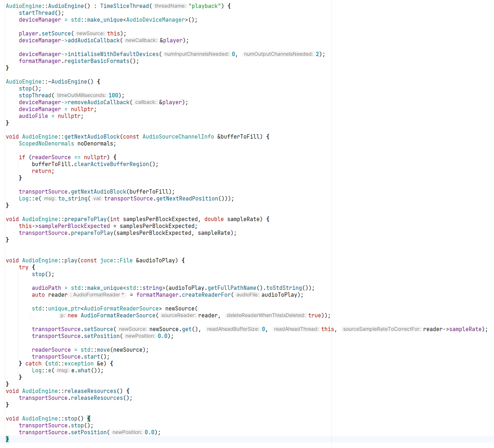The width and height of the screenshot is (494, 448).
Task: Click the newCallback: parameter hint
Action: click(141, 41)
